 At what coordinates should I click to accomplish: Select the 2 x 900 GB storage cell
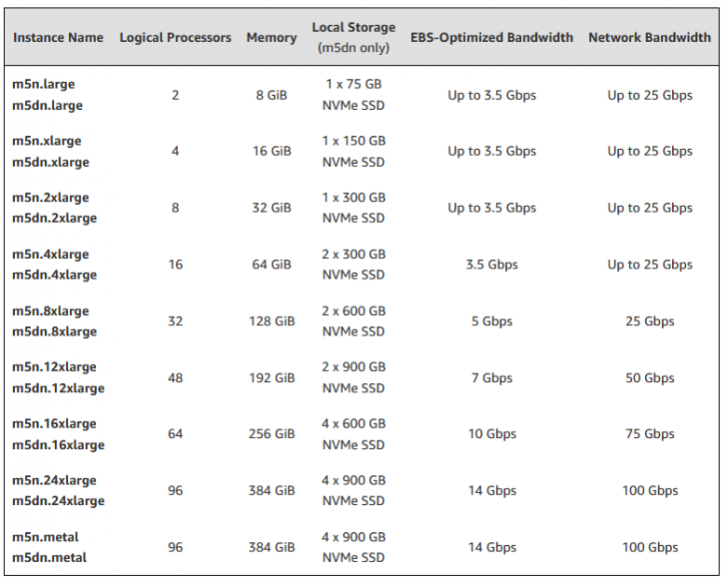353,377
